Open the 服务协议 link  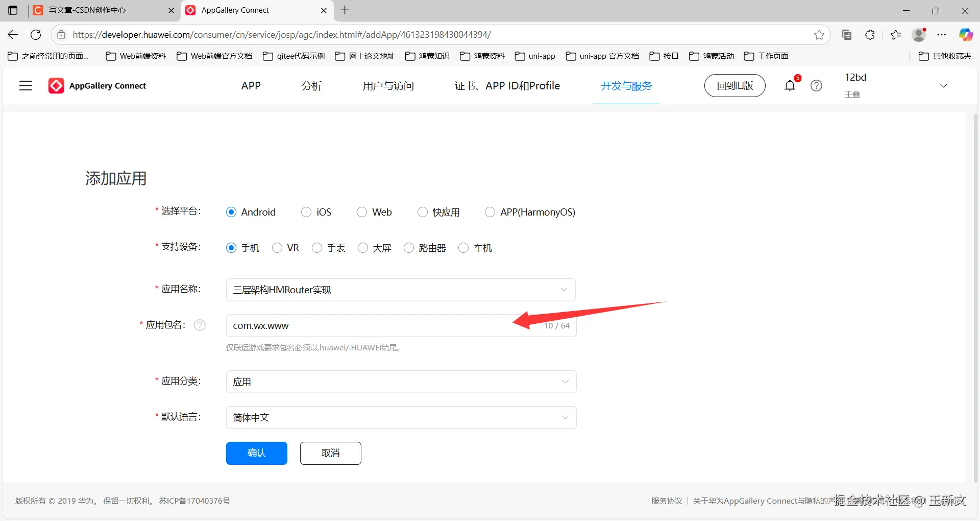click(x=667, y=501)
